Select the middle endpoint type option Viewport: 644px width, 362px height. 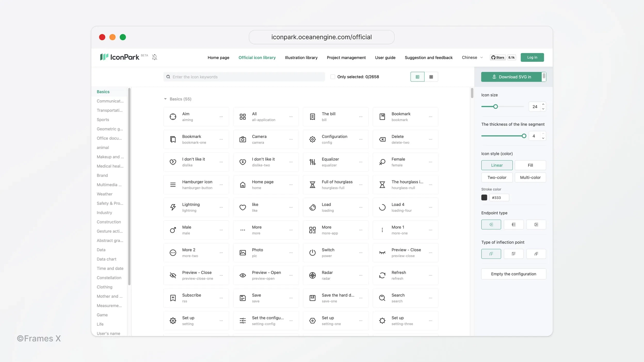pyautogui.click(x=514, y=225)
